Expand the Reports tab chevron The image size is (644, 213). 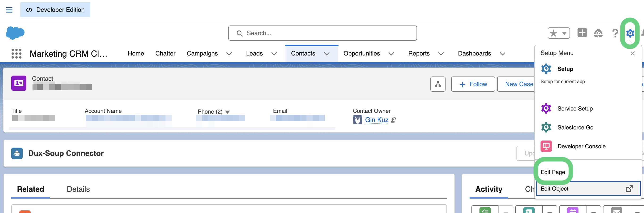(441, 54)
